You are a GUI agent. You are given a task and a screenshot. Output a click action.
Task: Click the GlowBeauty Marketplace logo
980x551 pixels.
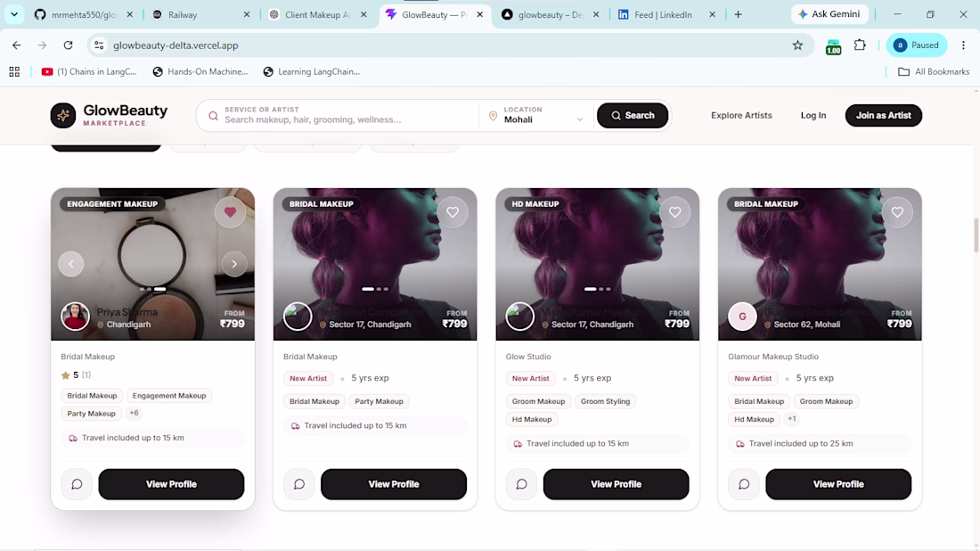coord(110,115)
